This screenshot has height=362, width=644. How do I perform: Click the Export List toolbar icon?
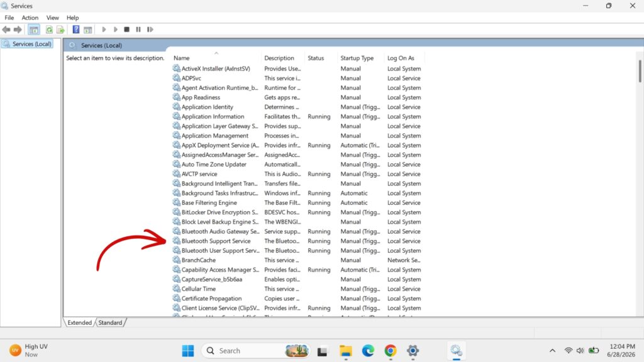[x=60, y=30]
